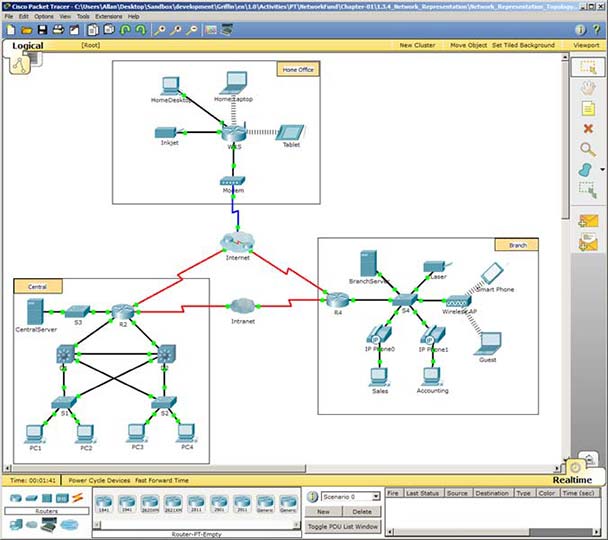The image size is (608, 540).
Task: Toggle the Logical workspace view
Action: 28,45
